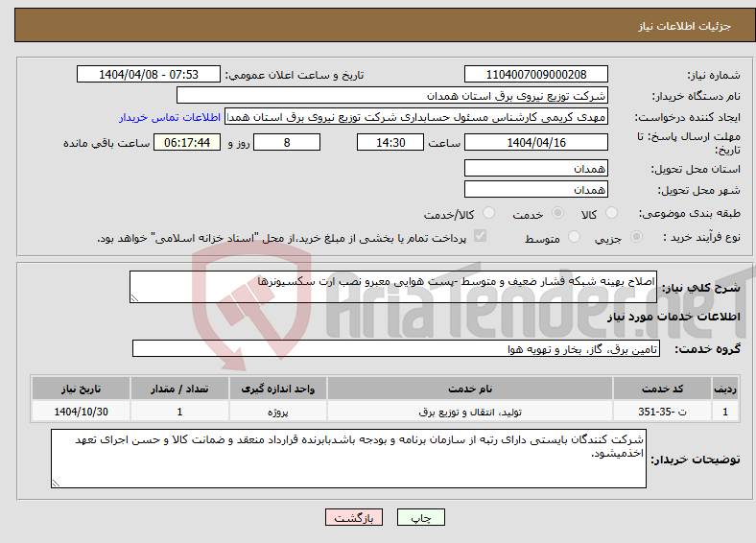756x543 pixels.
Task: Click the تاریخ نیاز column header
Action: tap(81, 389)
